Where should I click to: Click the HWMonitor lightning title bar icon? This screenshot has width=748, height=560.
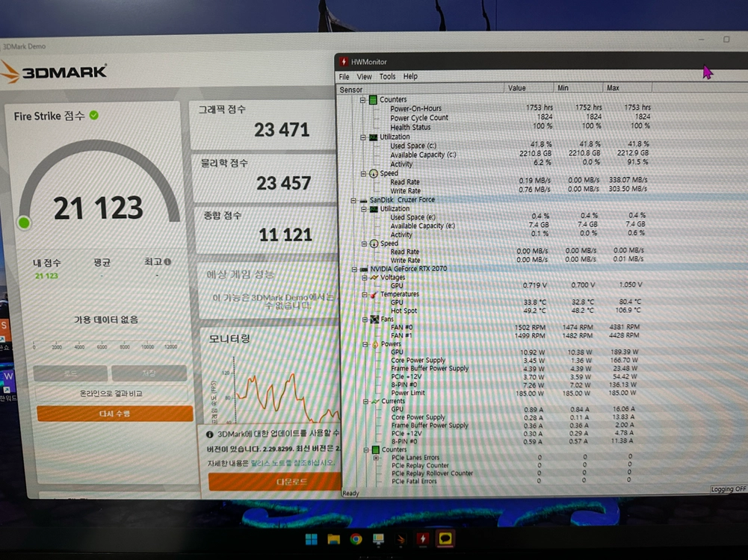344,62
